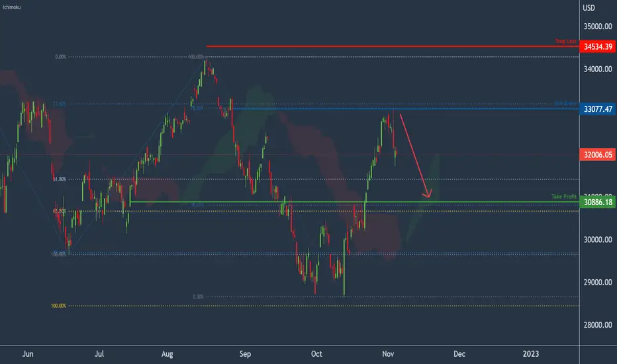Click the Dec label on the time axis
The width and height of the screenshot is (617, 364).
[x=459, y=354]
